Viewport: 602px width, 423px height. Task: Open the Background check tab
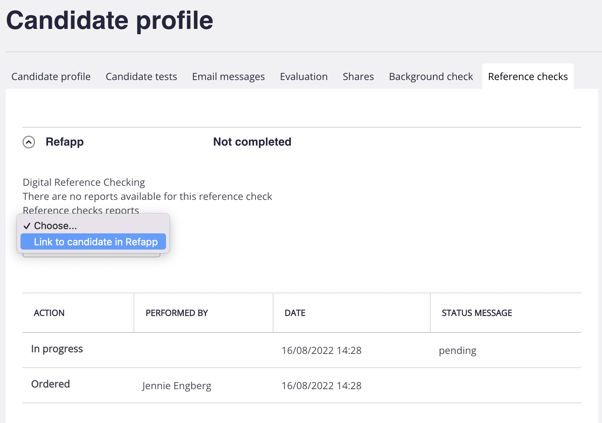431,76
